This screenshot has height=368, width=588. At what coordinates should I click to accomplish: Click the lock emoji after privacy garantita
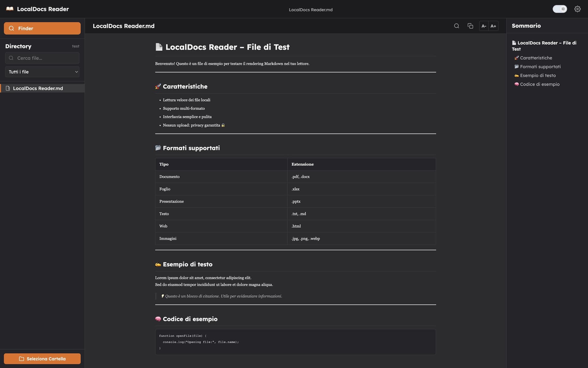click(x=223, y=125)
